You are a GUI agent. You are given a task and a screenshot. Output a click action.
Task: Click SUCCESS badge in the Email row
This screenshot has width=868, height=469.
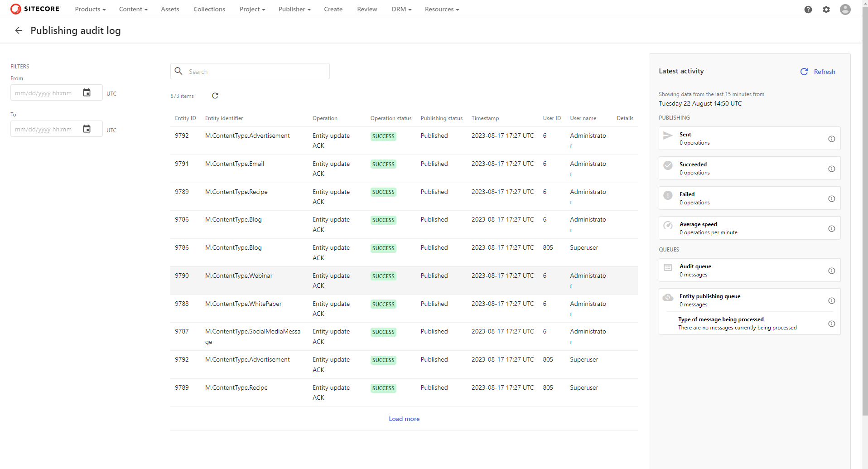point(383,164)
